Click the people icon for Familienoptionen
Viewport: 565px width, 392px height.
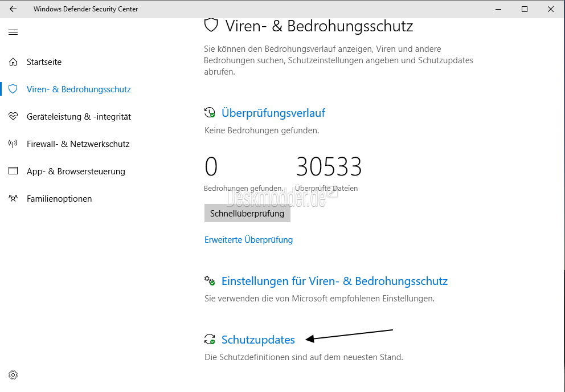coord(13,198)
